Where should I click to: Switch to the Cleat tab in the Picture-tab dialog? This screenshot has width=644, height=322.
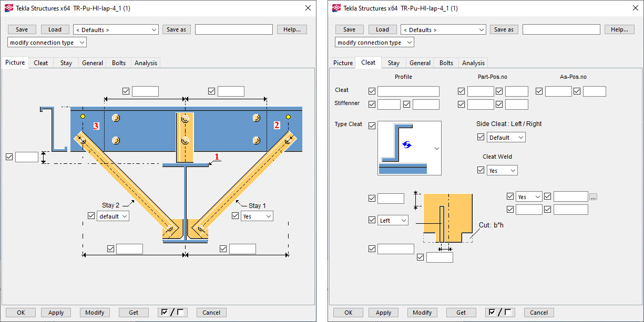[x=41, y=63]
